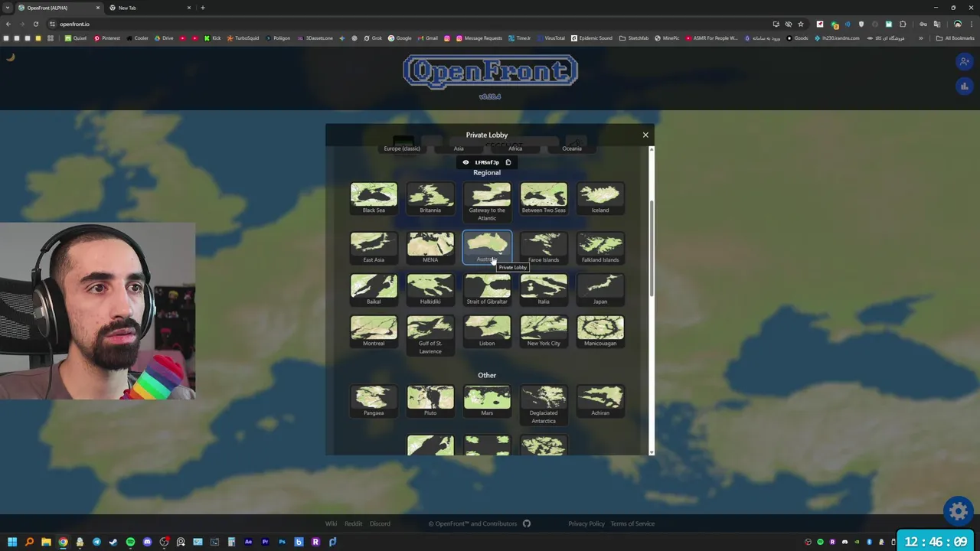Switch to OpenFront (ALPHA) browser tab
Viewport: 980px width, 551px height.
[x=58, y=8]
